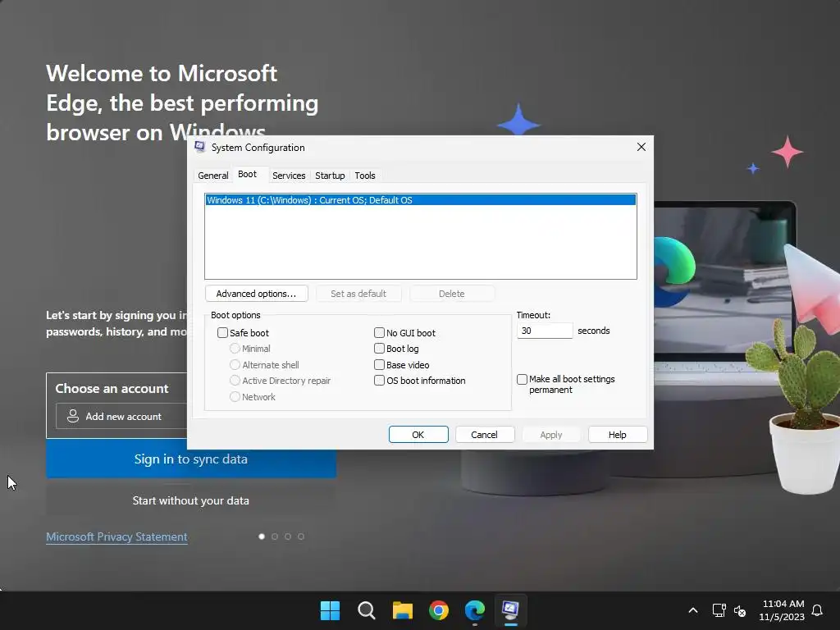This screenshot has height=630, width=840.
Task: Click the Timeout seconds field
Action: (545, 331)
